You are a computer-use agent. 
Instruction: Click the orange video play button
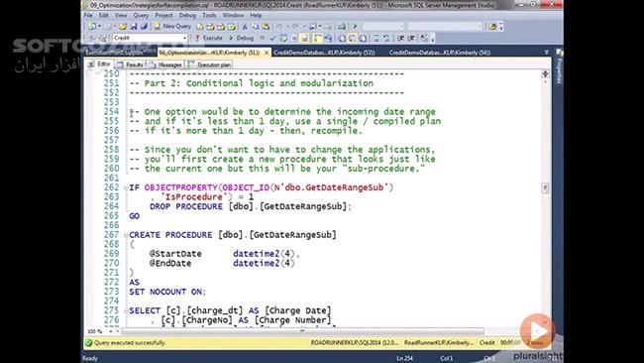(x=537, y=330)
